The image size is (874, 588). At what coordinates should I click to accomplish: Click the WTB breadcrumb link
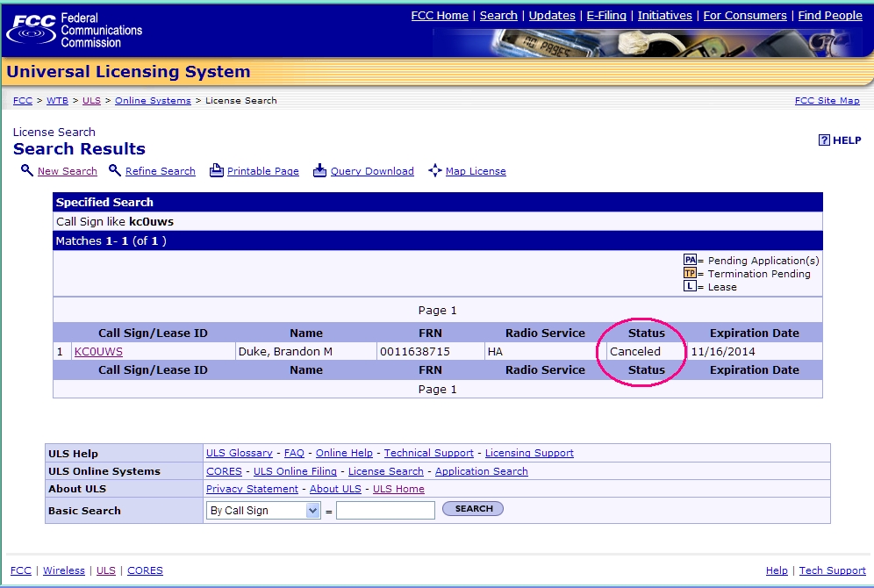coord(57,100)
